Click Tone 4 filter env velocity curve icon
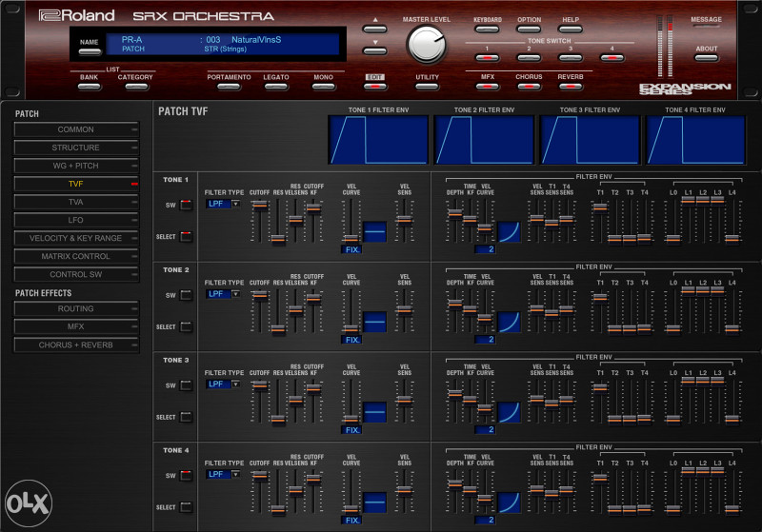The height and width of the screenshot is (532, 762). point(509,502)
